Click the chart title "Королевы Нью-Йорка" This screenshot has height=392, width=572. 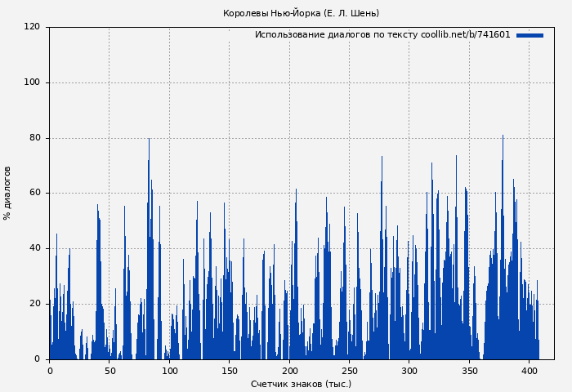301,13
